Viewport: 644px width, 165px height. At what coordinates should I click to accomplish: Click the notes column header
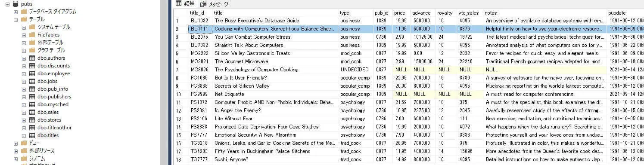click(544, 13)
